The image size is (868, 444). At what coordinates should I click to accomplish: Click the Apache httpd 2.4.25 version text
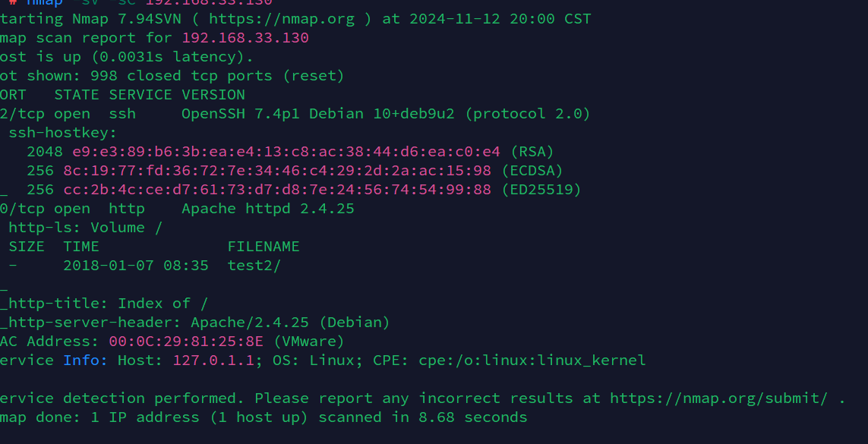pos(268,209)
